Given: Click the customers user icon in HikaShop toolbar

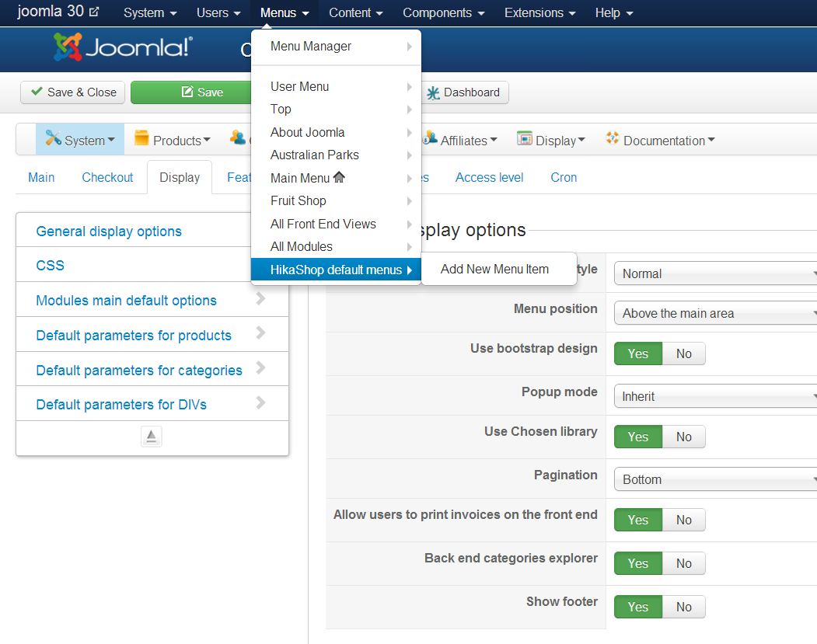Looking at the screenshot, I should point(238,138).
